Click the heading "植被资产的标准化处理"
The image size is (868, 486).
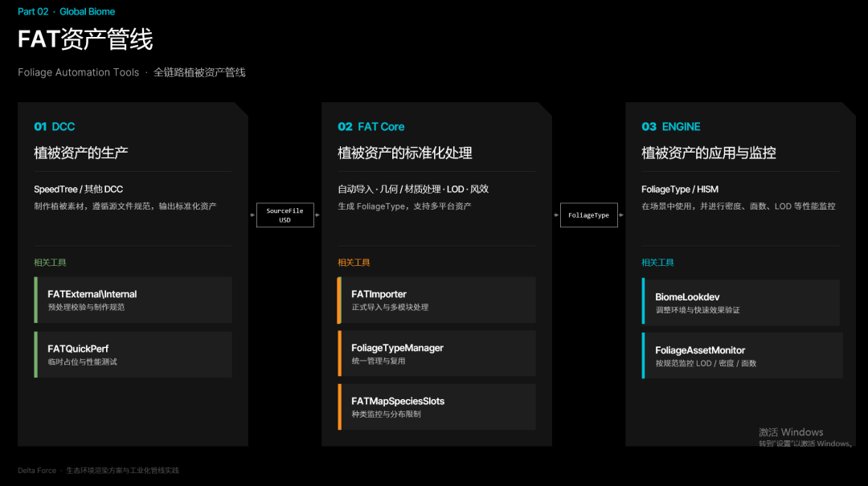tap(404, 153)
